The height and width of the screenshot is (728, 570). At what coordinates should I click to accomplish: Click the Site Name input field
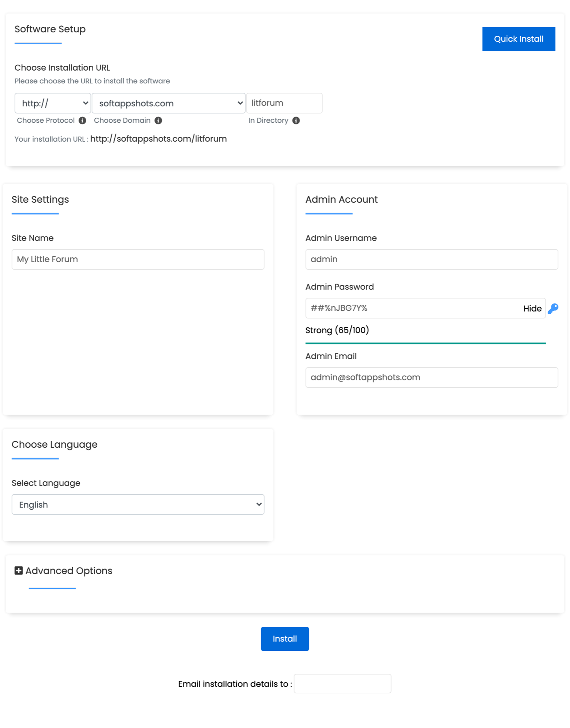[138, 259]
